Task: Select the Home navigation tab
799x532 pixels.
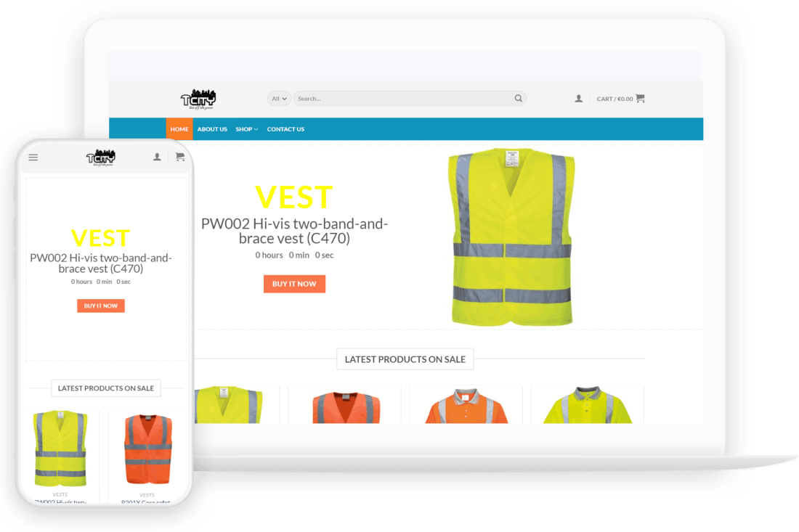Action: coord(179,129)
